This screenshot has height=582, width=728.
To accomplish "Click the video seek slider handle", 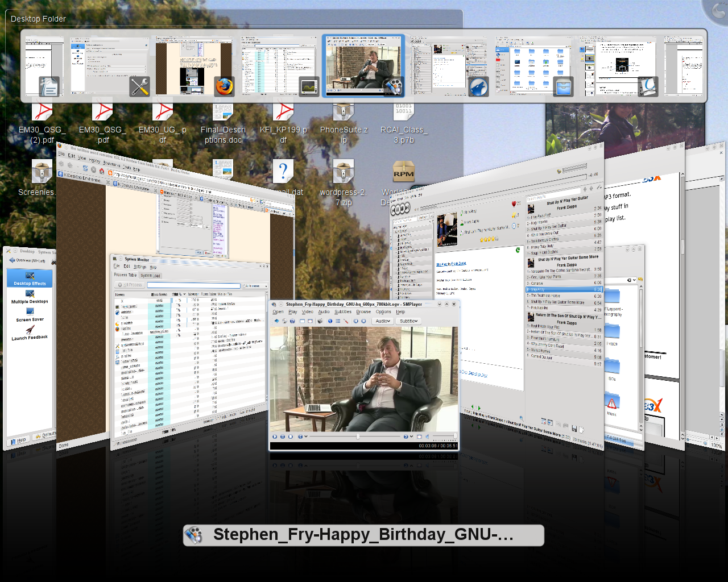I will (358, 436).
